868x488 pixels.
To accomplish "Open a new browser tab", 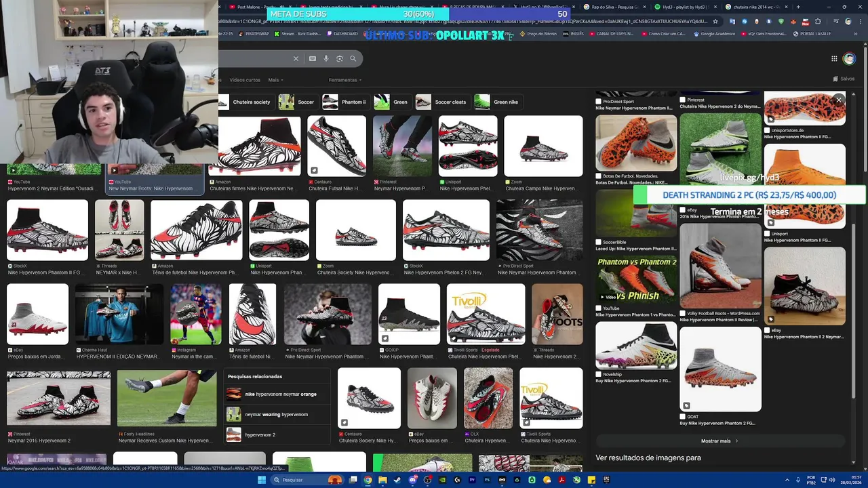I will tap(797, 7).
